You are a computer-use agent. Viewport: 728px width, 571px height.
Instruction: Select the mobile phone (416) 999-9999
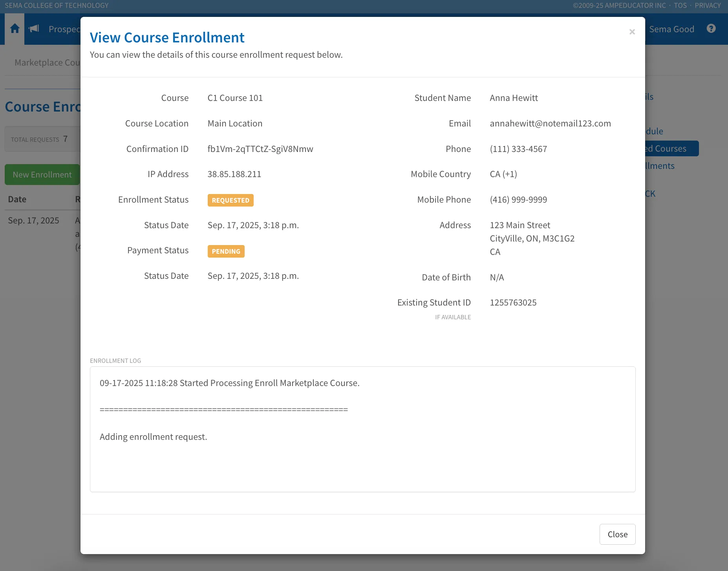coord(518,199)
